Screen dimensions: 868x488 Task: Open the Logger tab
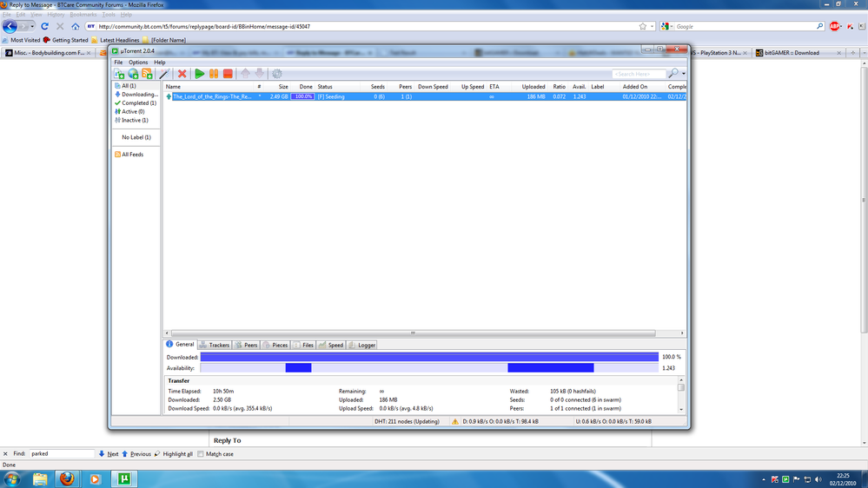(362, 346)
